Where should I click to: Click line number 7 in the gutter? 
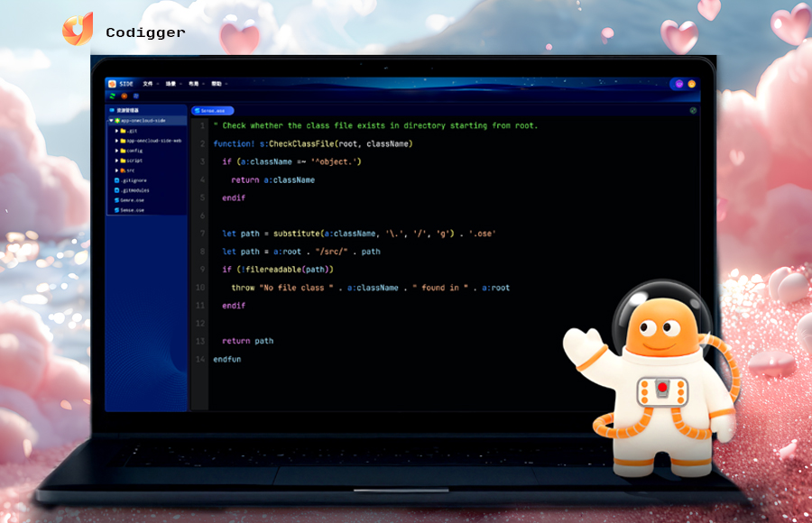click(x=202, y=234)
